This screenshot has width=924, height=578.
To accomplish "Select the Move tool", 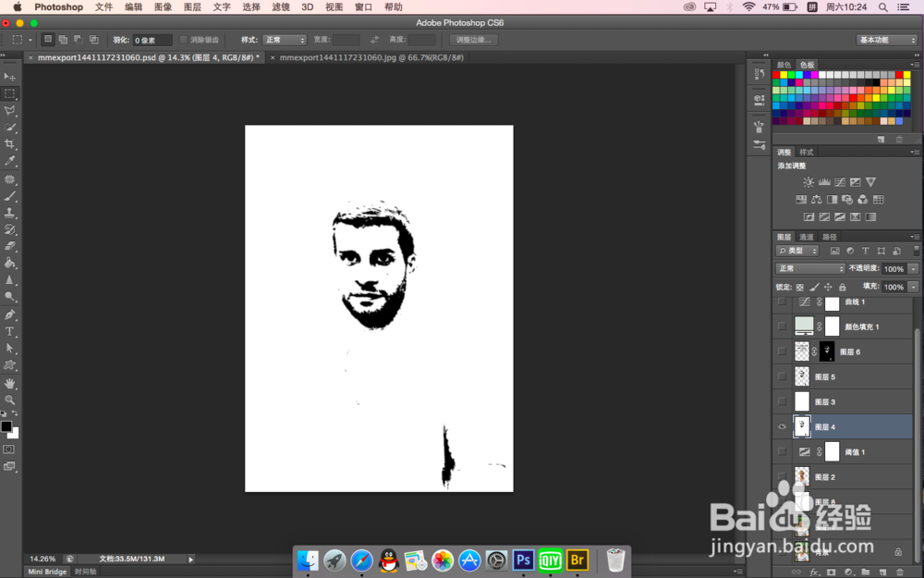I will [x=10, y=77].
